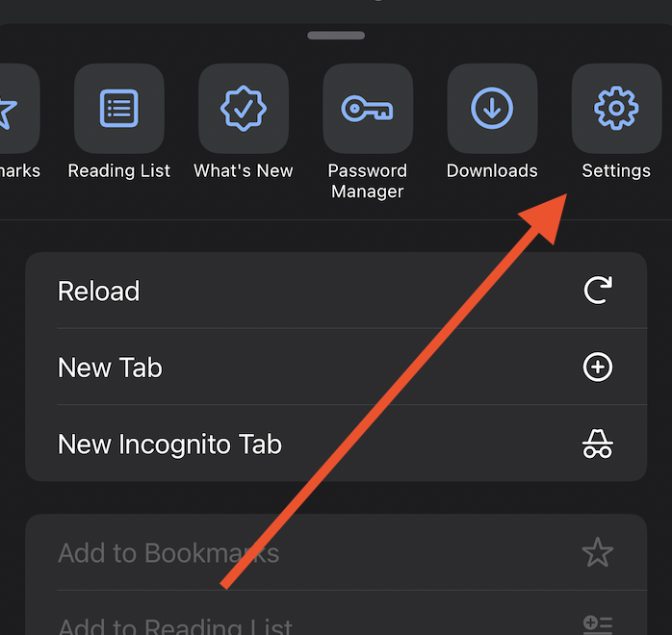This screenshot has width=672, height=635.
Task: Tap the Bookmarks star tile
Action: click(17, 109)
